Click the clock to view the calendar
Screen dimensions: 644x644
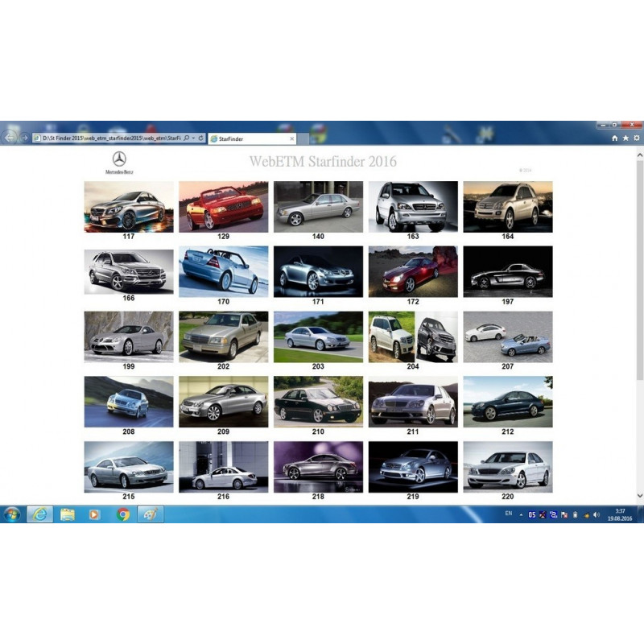tap(620, 515)
